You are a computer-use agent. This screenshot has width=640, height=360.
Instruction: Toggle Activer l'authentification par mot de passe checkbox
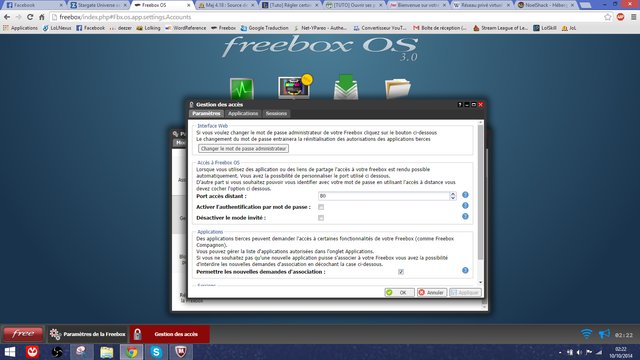[321, 207]
